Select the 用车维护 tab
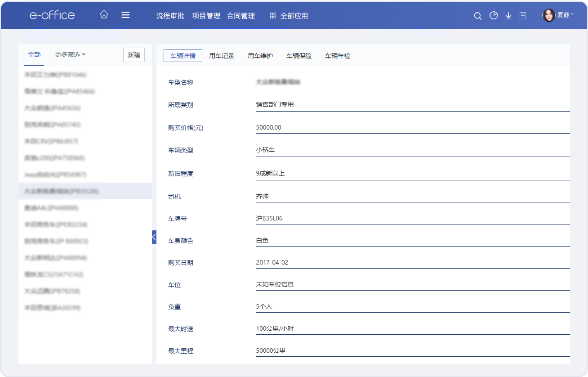588x377 pixels. [x=260, y=56]
